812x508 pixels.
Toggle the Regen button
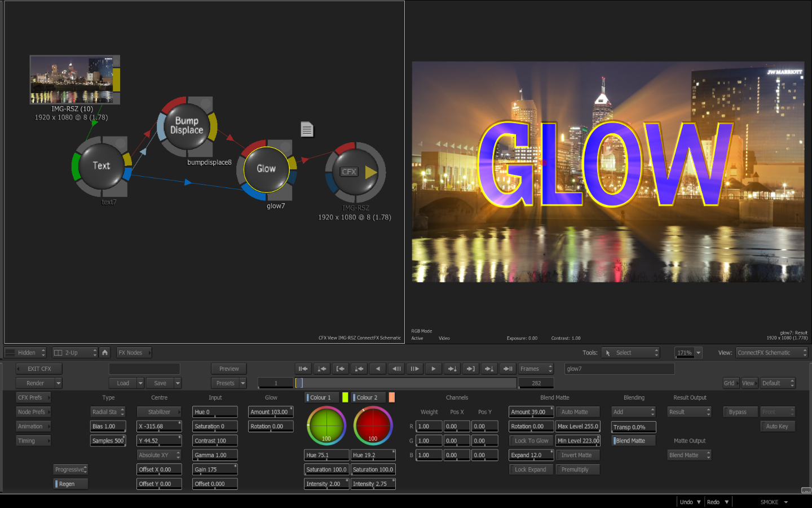[x=70, y=484]
